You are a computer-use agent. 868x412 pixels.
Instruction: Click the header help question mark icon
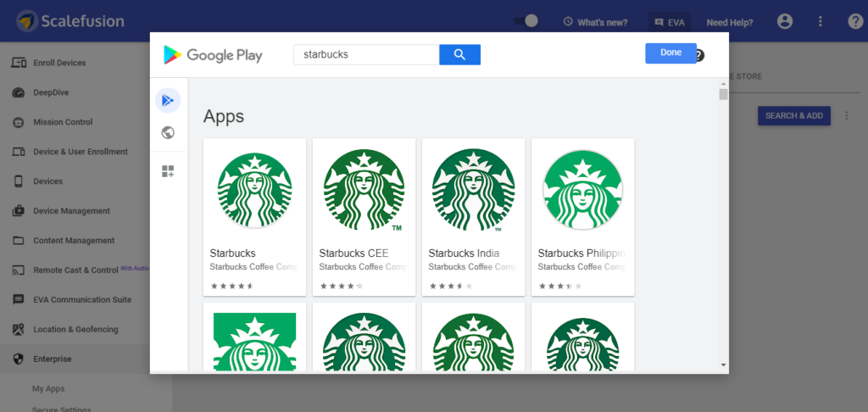(x=855, y=21)
